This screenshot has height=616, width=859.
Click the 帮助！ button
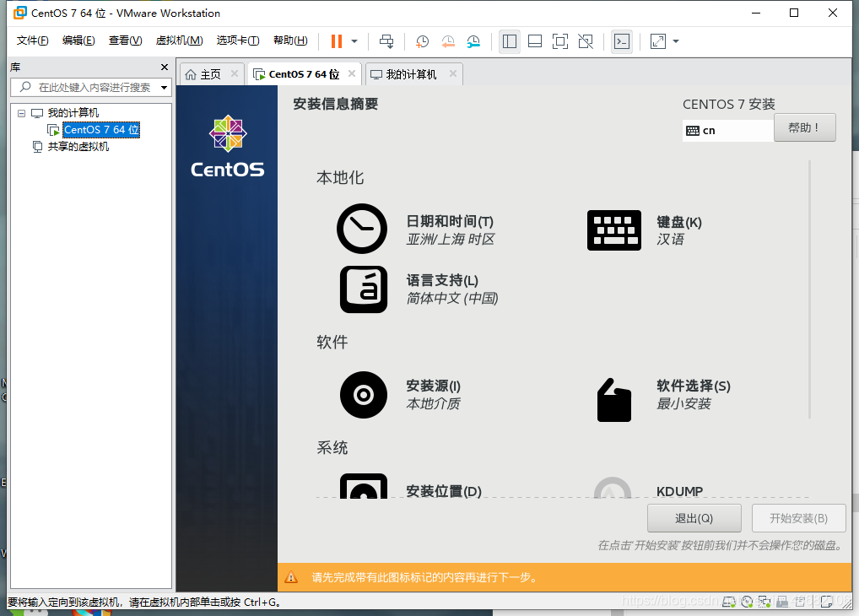pos(805,127)
